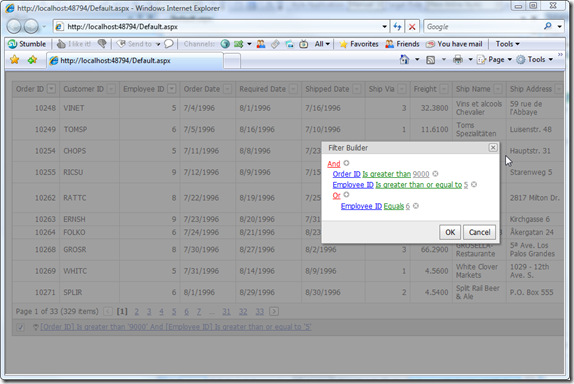This screenshot has width=574, height=384.
Task: Click the RSS feeds icon
Action: (431, 60)
